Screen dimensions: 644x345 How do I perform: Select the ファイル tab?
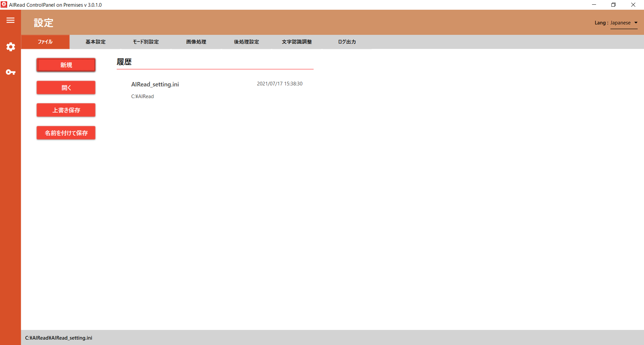[45, 42]
